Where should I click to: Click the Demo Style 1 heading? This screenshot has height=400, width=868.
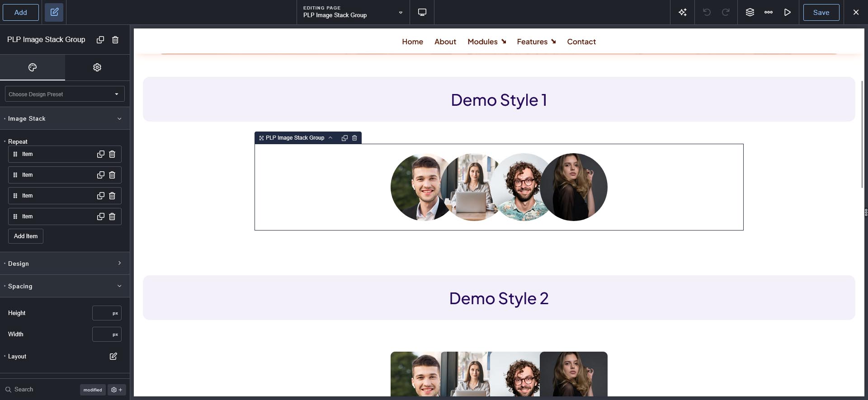click(499, 100)
